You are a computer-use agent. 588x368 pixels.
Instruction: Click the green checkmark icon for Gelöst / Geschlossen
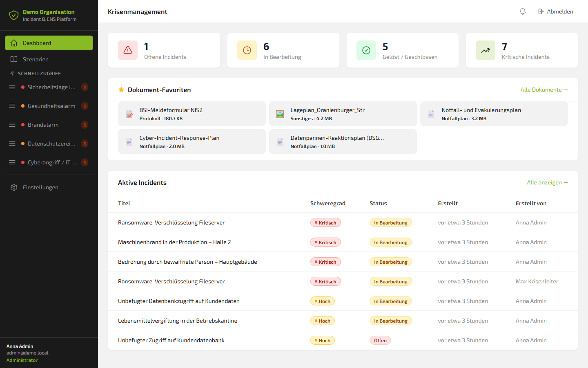[366, 50]
